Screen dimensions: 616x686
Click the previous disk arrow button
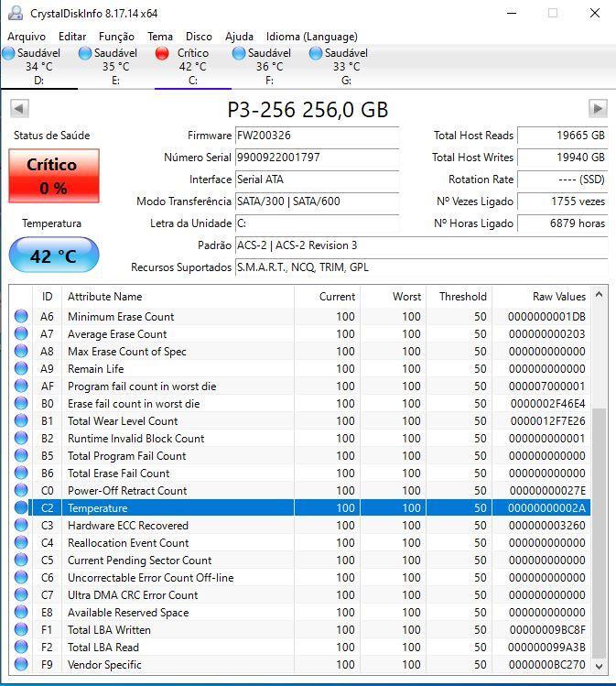[19, 108]
